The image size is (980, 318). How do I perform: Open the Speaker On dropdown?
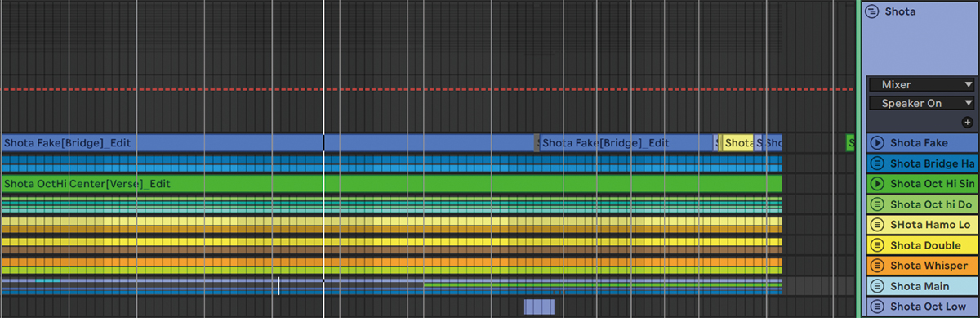[922, 104]
